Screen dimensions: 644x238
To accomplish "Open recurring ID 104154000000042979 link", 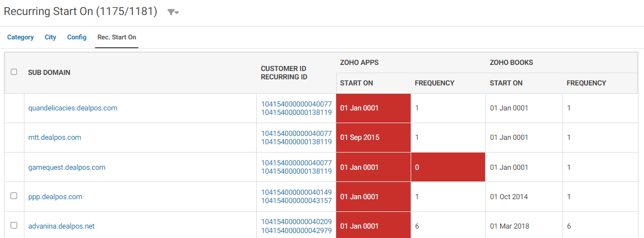I will click(x=297, y=230).
